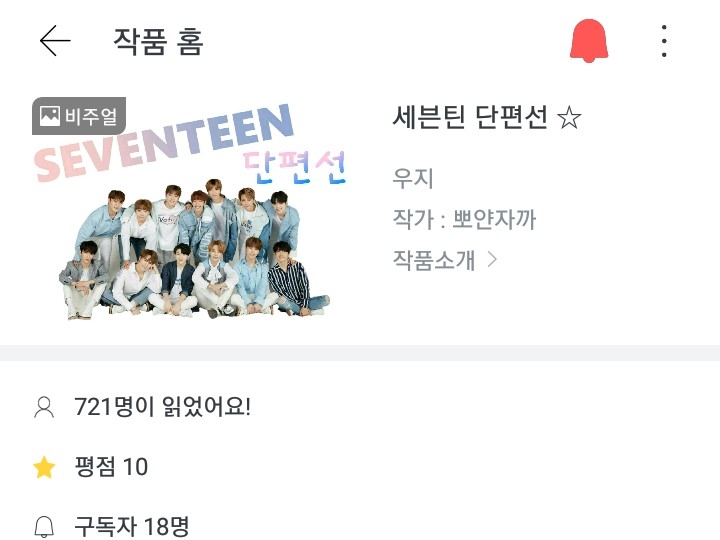Open the 구독자 18명 subscriber row

pyautogui.click(x=132, y=526)
